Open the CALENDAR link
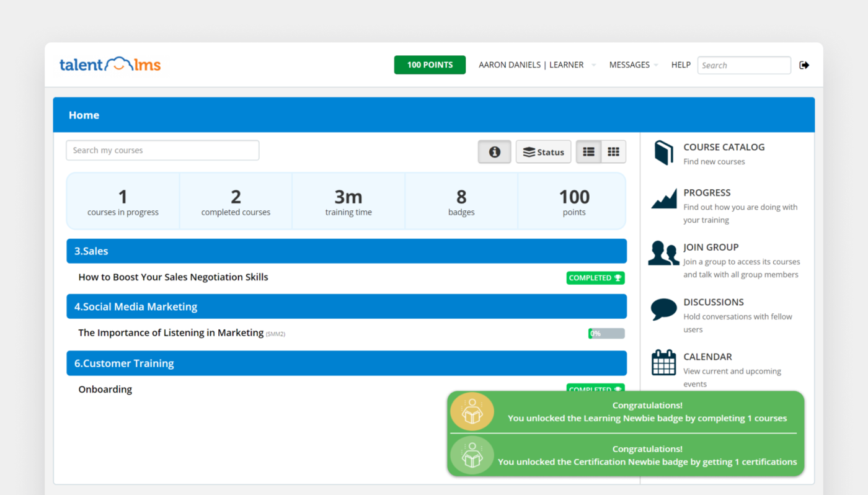Viewport: 868px width, 495px height. tap(707, 357)
